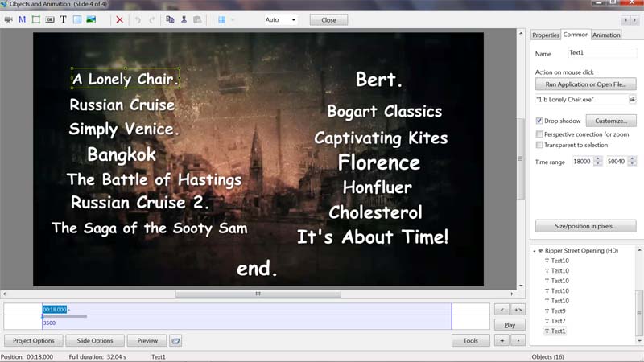Increase time range end value
The height and width of the screenshot is (362, 644).
(633, 158)
